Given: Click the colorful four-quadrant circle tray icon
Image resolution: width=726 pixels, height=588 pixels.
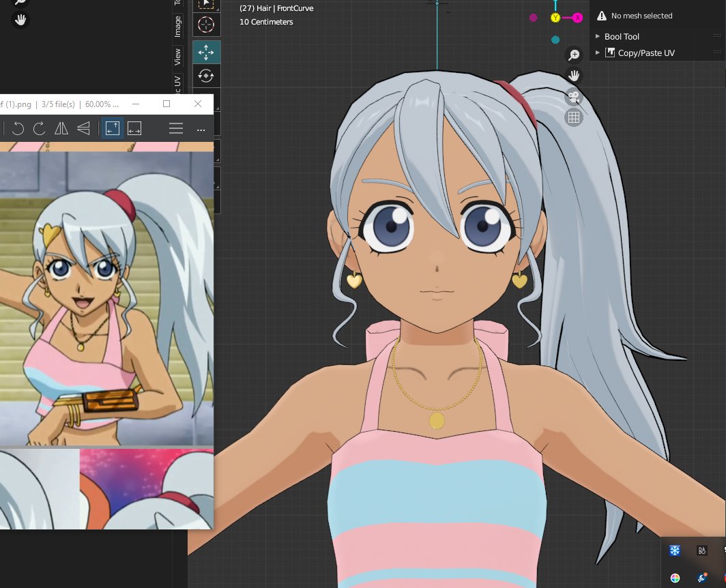Looking at the screenshot, I should coord(675,578).
